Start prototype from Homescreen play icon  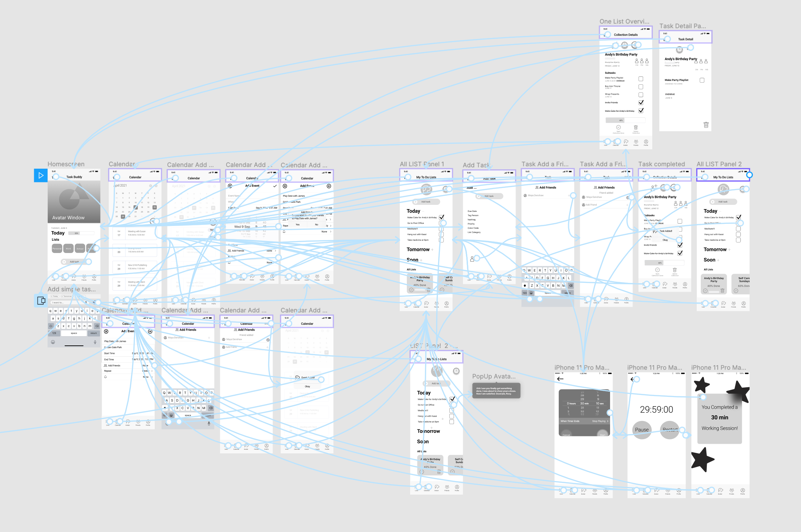(41, 175)
